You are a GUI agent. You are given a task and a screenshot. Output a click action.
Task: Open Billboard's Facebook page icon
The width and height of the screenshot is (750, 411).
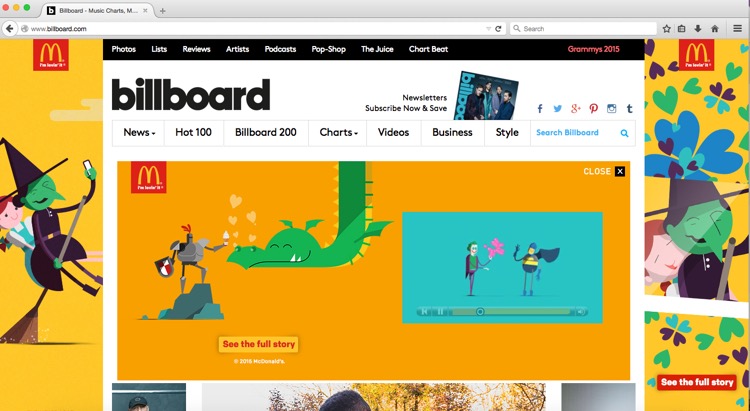pos(540,109)
